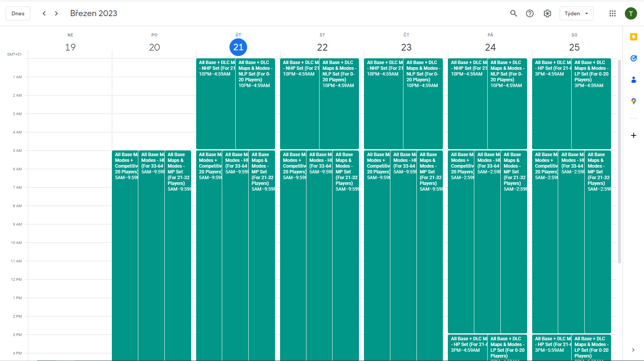Click the Dnes button

pos(18,13)
